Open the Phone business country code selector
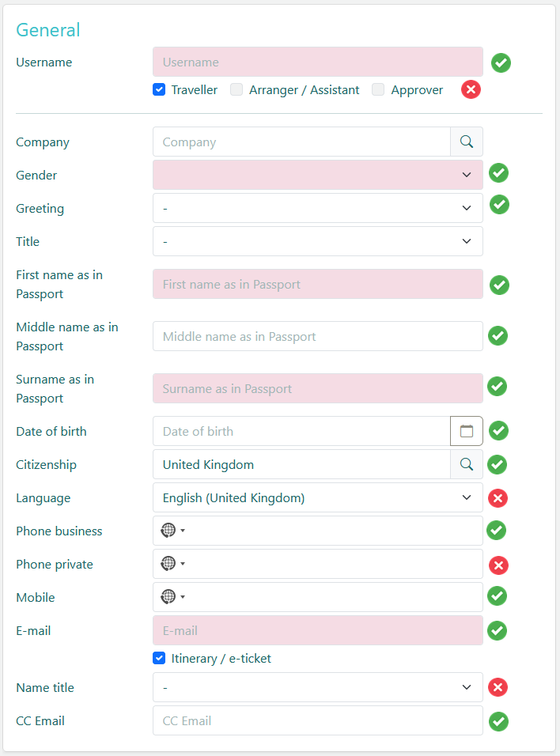560x756 pixels. coord(172,531)
